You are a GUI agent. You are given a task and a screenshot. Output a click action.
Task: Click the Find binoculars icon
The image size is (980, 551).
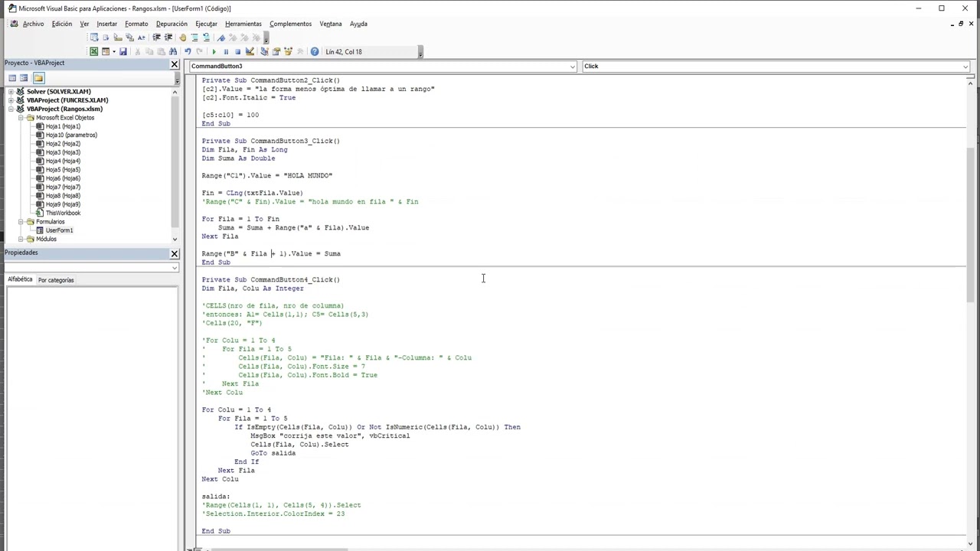173,51
